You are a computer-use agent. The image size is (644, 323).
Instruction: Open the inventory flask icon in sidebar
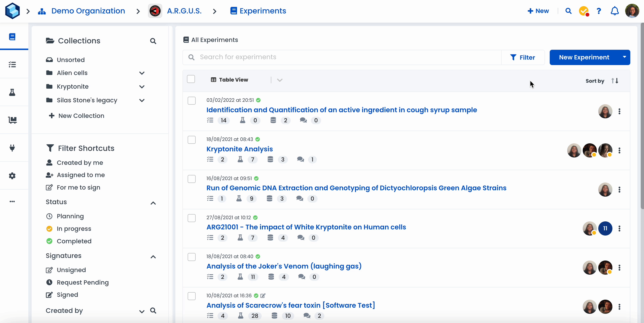click(x=12, y=92)
